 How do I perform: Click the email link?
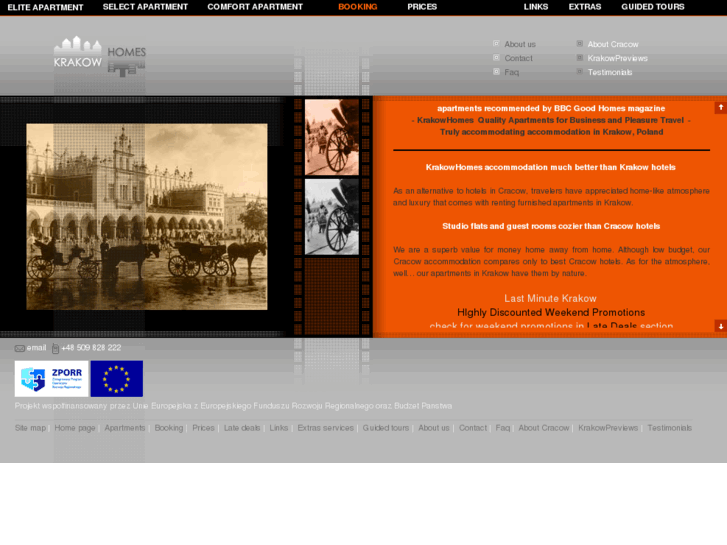[x=36, y=348]
